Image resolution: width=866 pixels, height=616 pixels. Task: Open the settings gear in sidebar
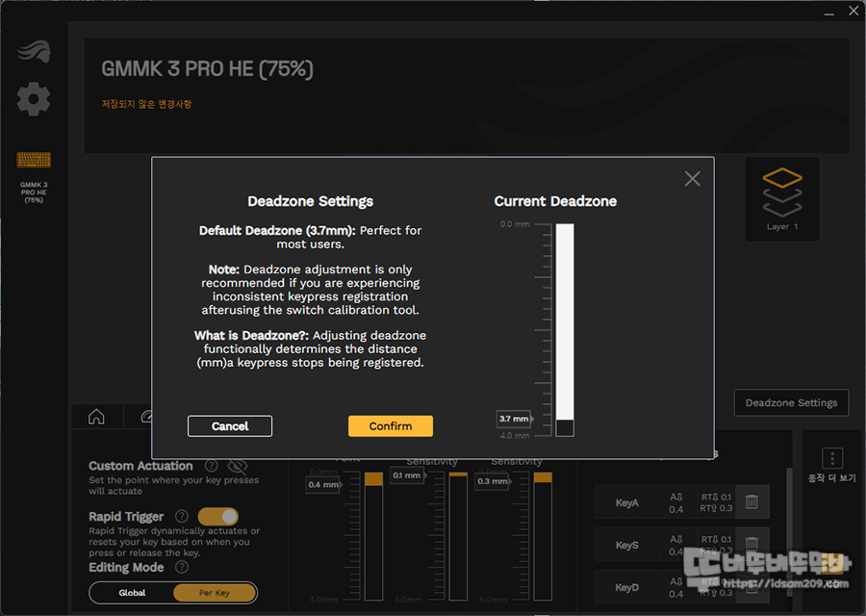coord(34,99)
